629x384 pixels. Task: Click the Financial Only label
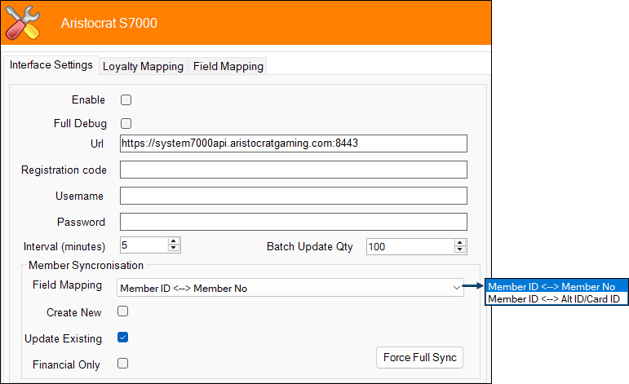click(66, 365)
